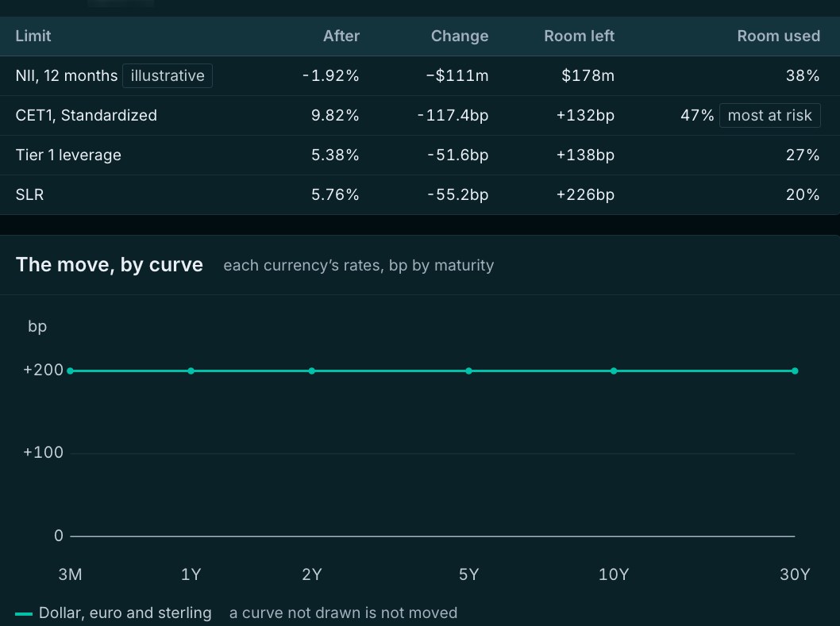Click the 'Room left' column header
This screenshot has height=626, width=840.
click(579, 36)
